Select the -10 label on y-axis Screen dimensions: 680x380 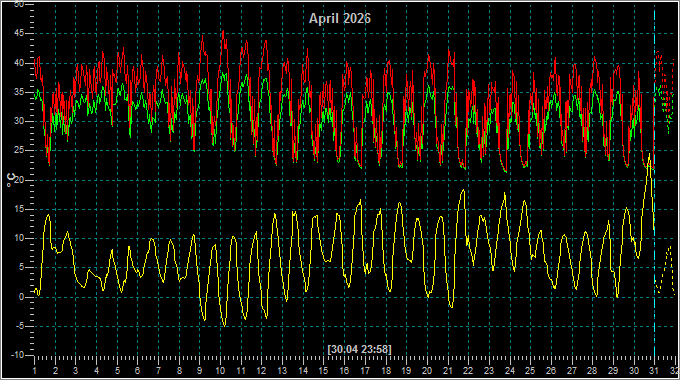coord(17,355)
